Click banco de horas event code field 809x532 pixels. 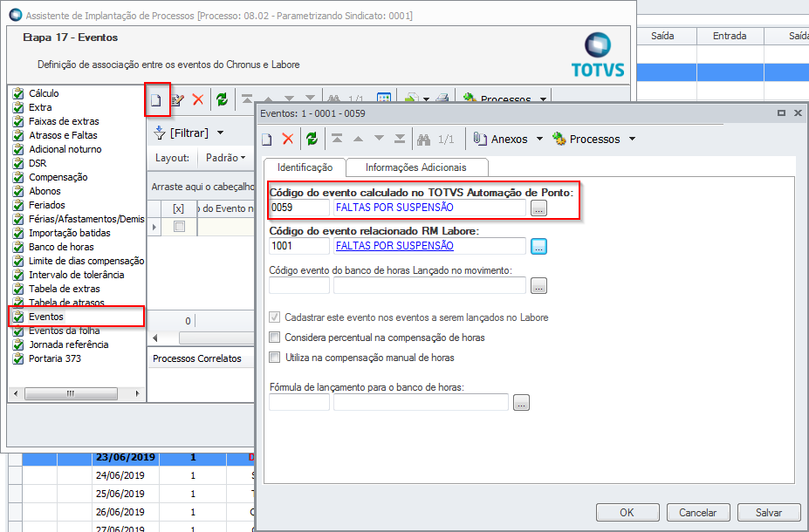[x=299, y=285]
